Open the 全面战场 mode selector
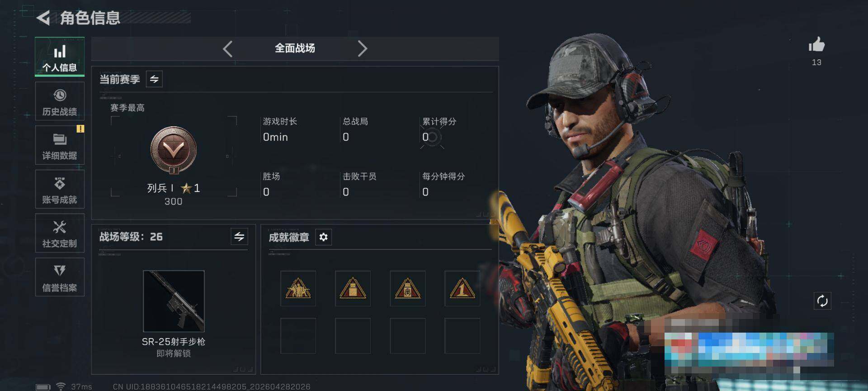The image size is (868, 391). pyautogui.click(x=295, y=48)
